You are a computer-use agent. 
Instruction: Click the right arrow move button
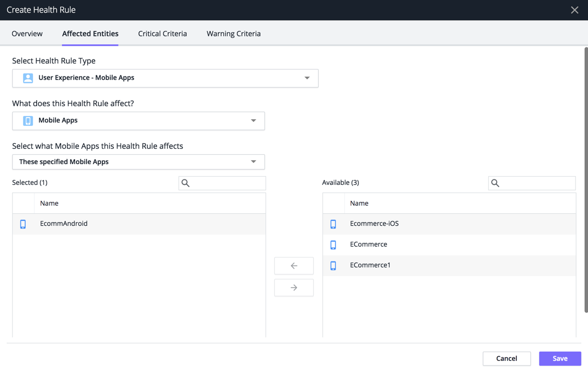(x=293, y=288)
